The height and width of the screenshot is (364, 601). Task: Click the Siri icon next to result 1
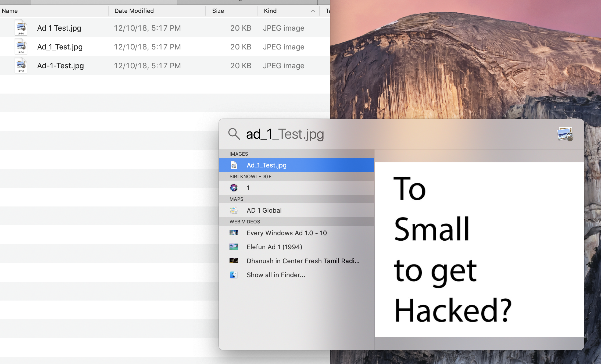pos(234,188)
